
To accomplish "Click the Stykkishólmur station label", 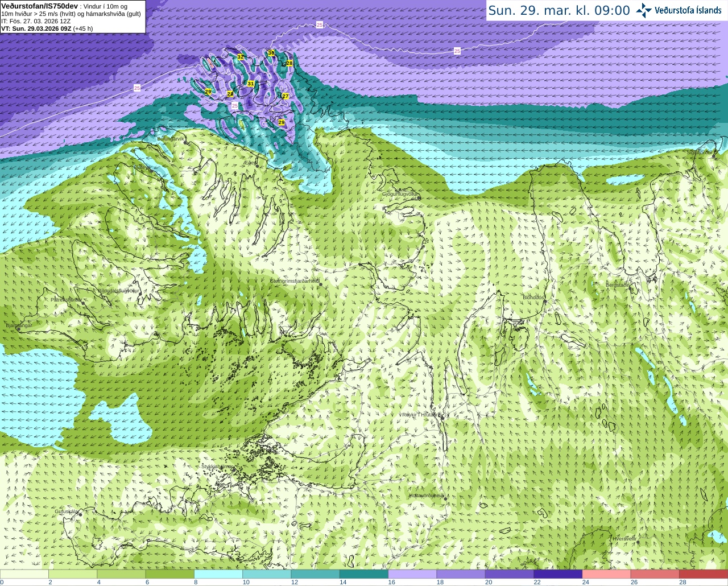I will [217, 467].
